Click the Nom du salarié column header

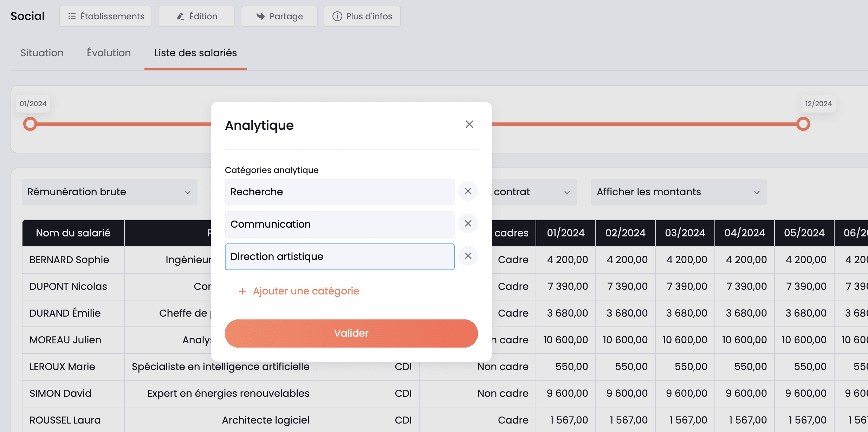73,233
